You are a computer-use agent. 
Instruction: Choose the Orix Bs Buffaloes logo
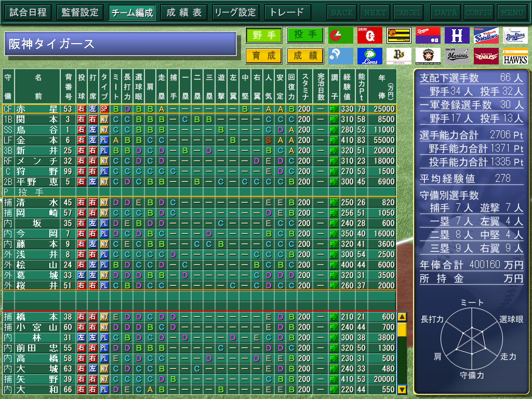[x=398, y=56]
